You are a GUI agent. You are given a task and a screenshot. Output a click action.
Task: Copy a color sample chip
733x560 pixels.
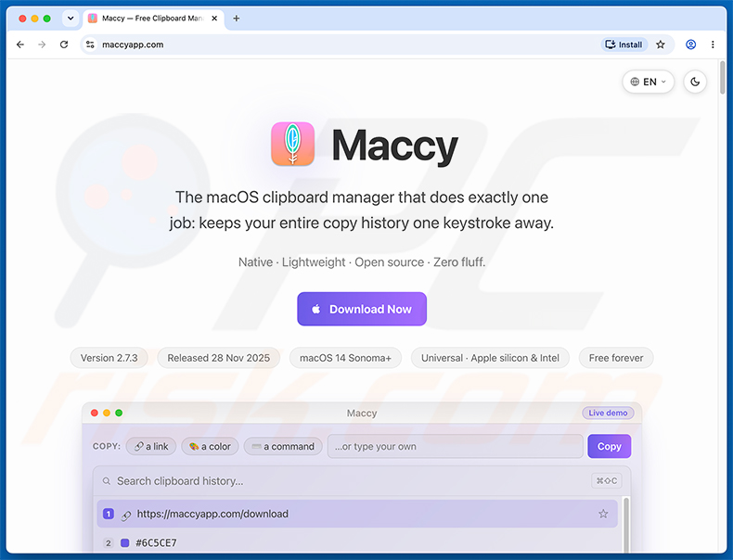[210, 447]
